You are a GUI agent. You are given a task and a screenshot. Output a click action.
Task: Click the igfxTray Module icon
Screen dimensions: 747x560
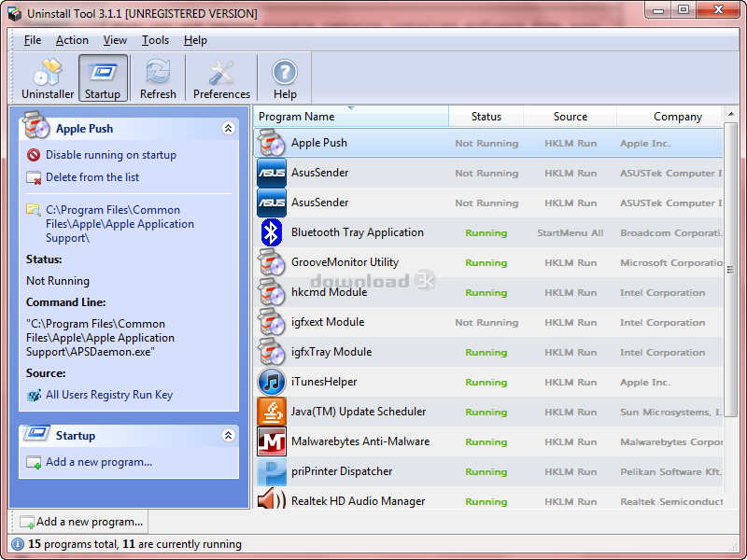(272, 352)
